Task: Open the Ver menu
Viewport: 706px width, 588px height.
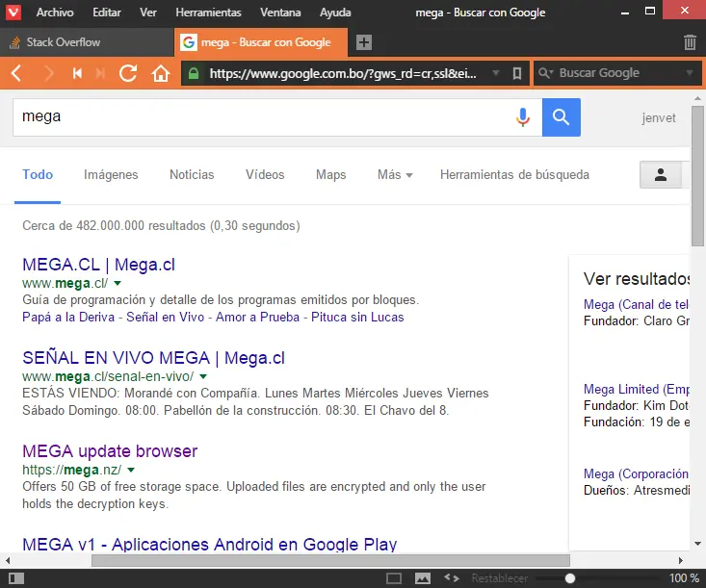Action: coord(148,13)
